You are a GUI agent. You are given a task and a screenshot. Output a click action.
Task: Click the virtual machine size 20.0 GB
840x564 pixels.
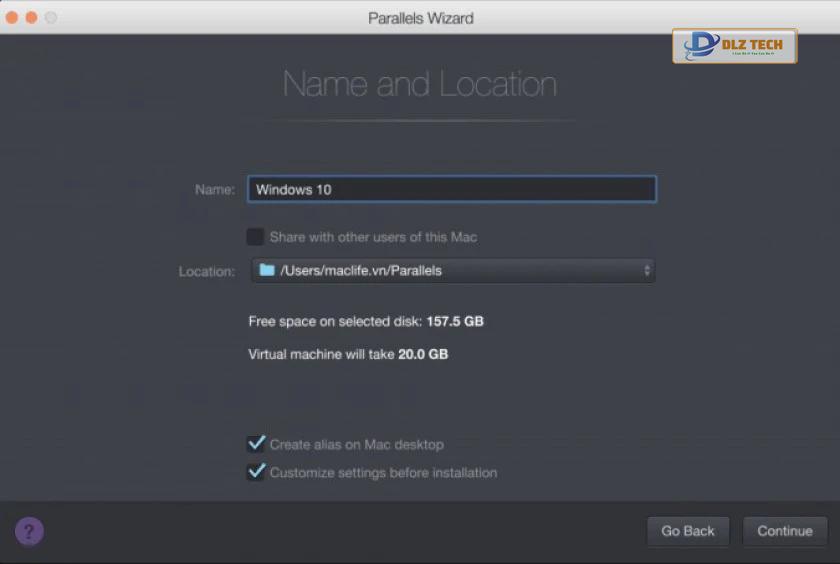pos(423,354)
